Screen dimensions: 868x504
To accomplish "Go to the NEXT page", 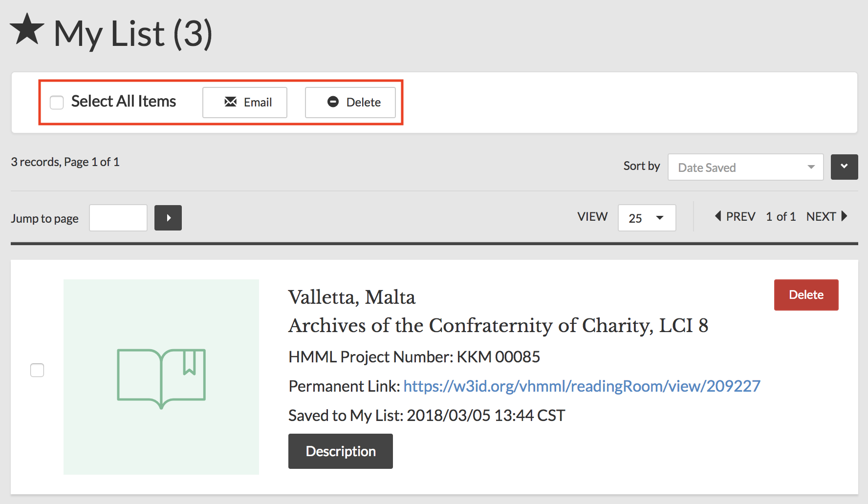I will pyautogui.click(x=827, y=216).
